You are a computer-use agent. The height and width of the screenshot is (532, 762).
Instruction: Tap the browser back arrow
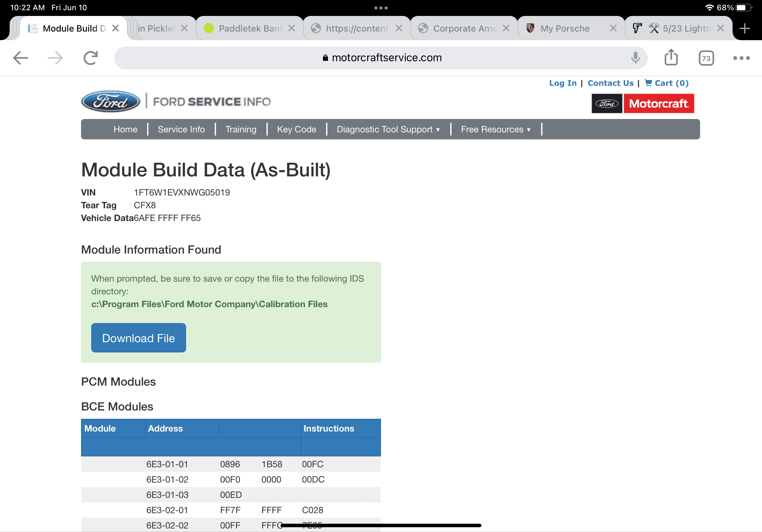pos(20,58)
